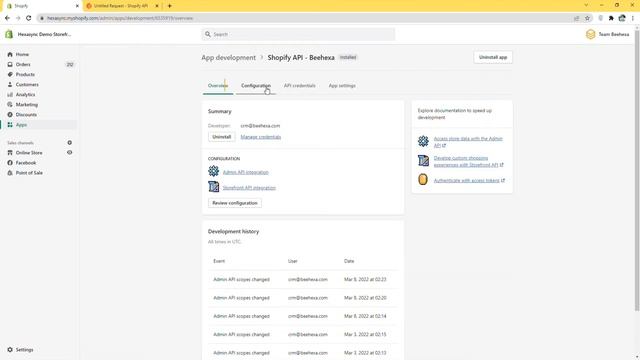The width and height of the screenshot is (640, 360).
Task: Click the Uninstall button in Summary
Action: pos(222,137)
